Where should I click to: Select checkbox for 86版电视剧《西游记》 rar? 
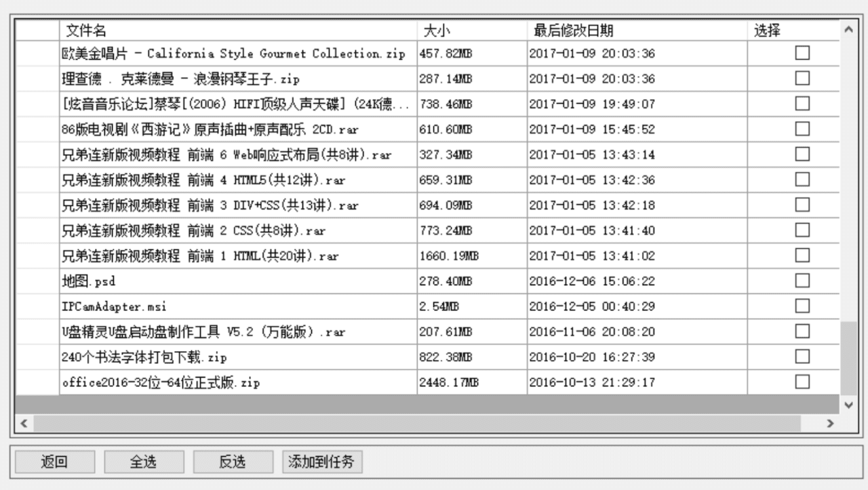[802, 129]
